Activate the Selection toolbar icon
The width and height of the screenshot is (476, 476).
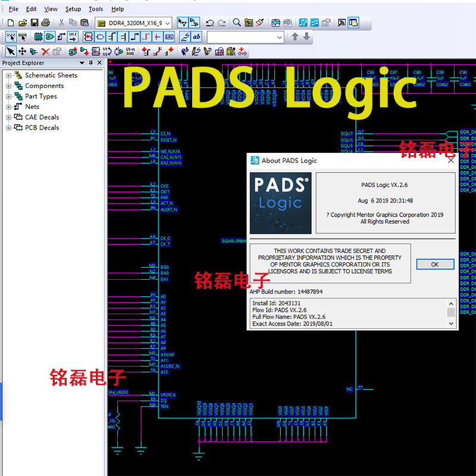click(x=183, y=23)
